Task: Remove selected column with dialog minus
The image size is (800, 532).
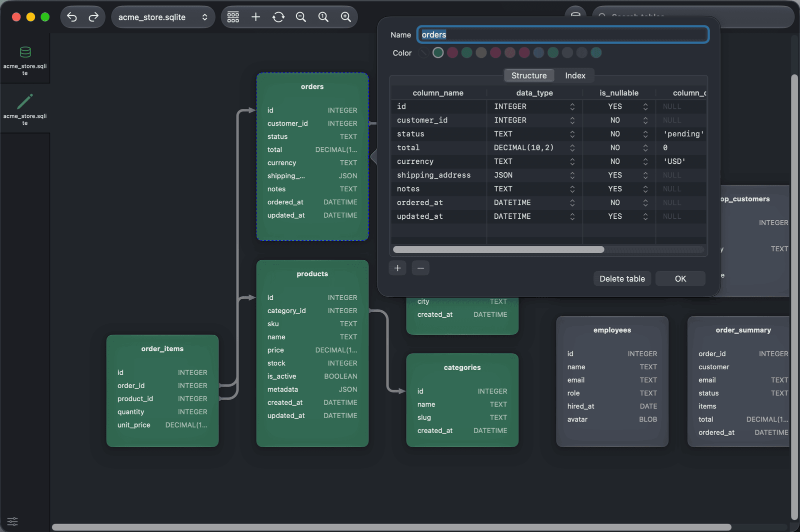Action: pyautogui.click(x=420, y=268)
